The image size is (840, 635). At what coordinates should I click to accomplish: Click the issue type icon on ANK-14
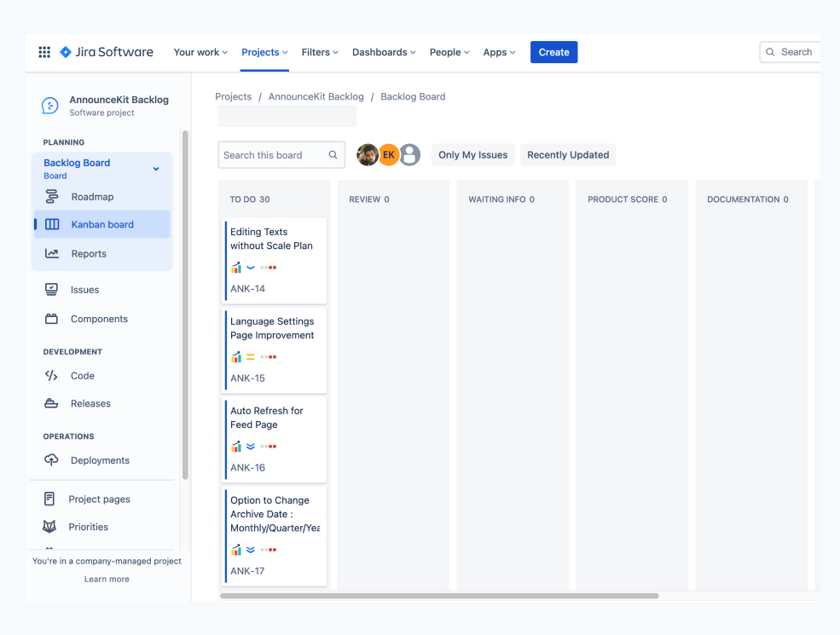235,267
